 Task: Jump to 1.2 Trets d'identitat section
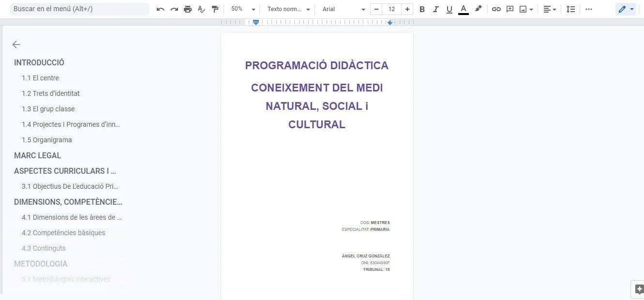point(51,93)
